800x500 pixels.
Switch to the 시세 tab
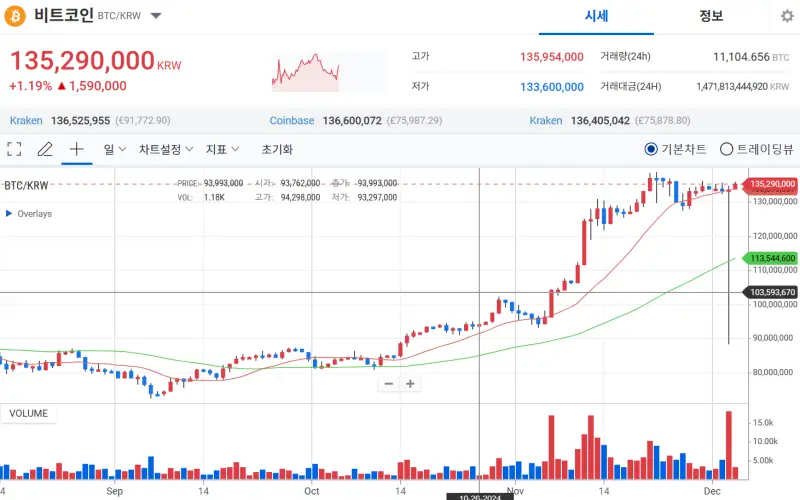pos(596,16)
